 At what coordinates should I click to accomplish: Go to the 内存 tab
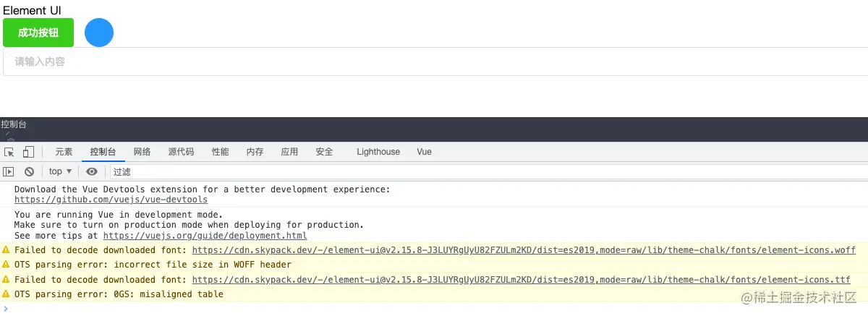[x=255, y=152]
